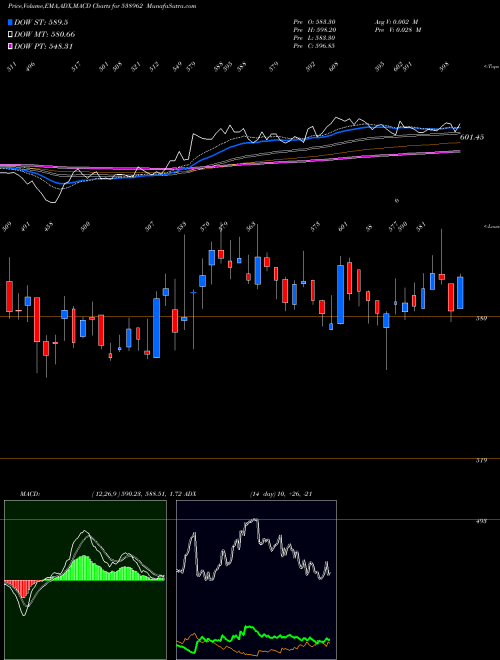Click the (14 day) ADX values text
Image resolution: width=500 pixels, height=660 pixels.
click(281, 494)
